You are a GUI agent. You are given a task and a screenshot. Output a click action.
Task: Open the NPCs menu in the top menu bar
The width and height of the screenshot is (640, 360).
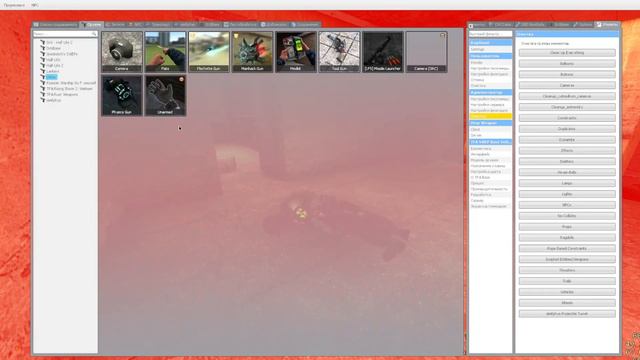(35, 5)
